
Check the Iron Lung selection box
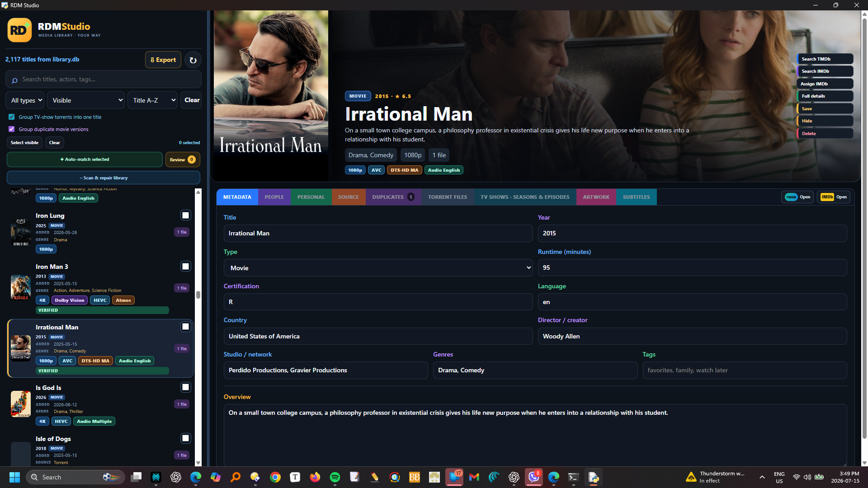pos(185,216)
